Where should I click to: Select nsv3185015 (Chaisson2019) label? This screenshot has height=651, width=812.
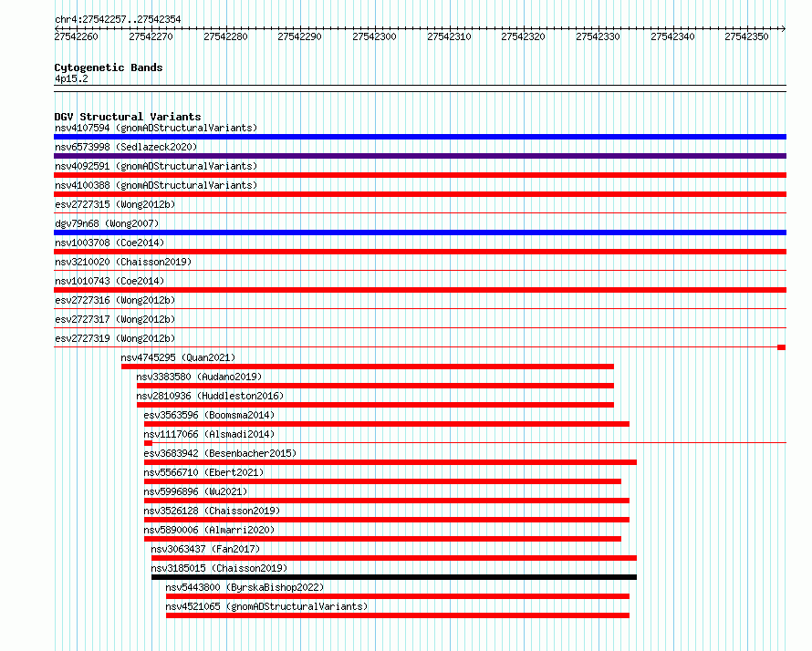point(219,568)
